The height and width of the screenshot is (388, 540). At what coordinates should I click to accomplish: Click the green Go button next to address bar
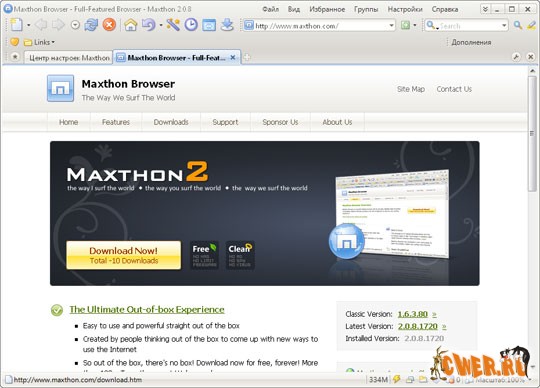click(405, 25)
